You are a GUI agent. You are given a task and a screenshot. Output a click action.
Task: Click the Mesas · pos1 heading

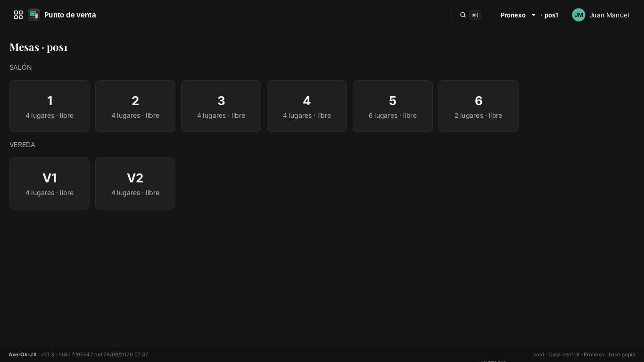(39, 47)
